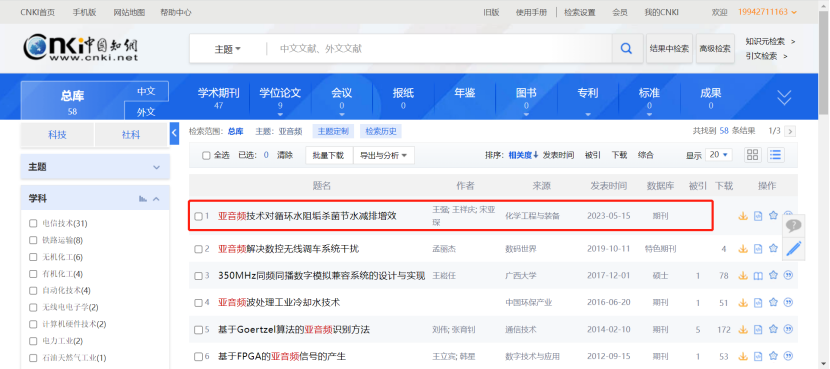The image size is (830, 369).
Task: Check the 全选 select-all checkbox
Action: [x=206, y=155]
